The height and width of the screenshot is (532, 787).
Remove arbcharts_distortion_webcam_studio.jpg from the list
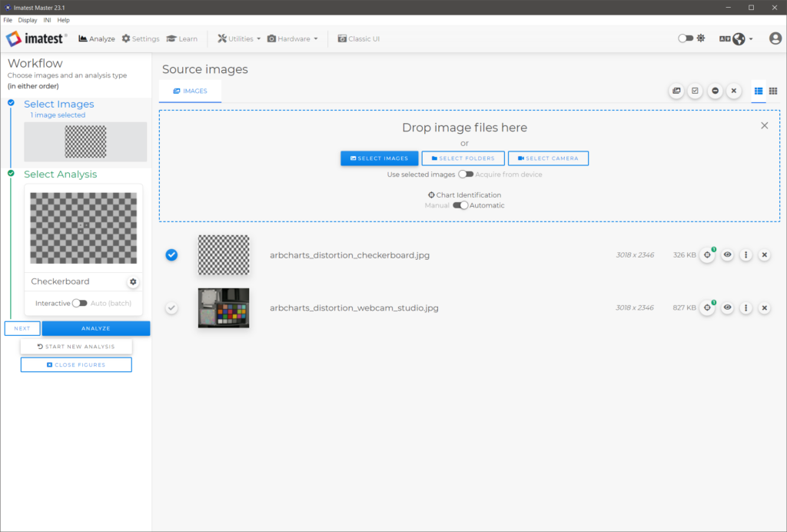click(x=764, y=308)
